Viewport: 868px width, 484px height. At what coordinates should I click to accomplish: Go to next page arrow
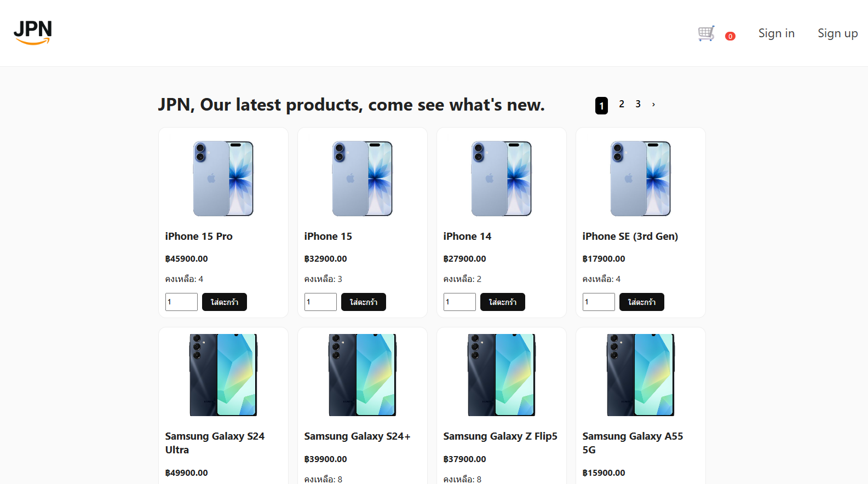coord(653,104)
